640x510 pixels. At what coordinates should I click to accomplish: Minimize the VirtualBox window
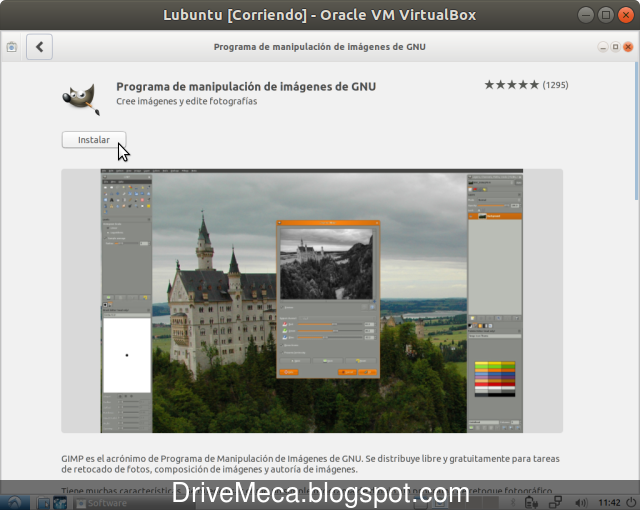coord(586,15)
